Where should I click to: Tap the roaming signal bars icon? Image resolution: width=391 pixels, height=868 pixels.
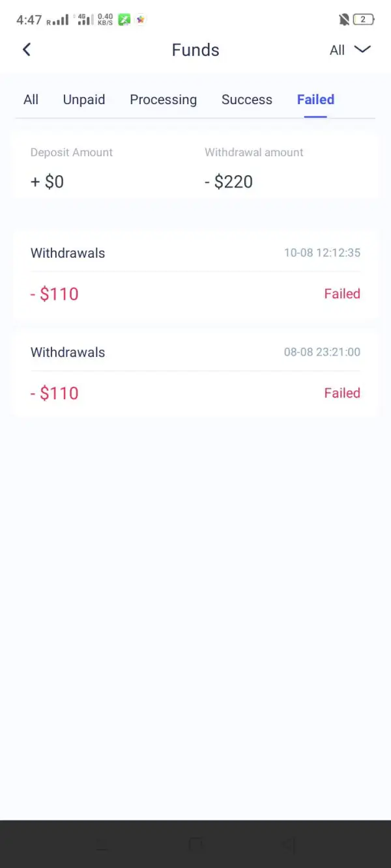tap(58, 20)
